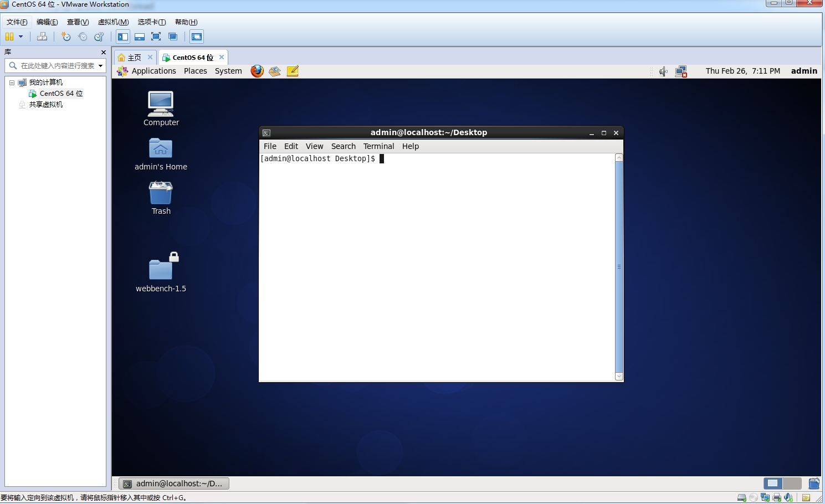825x504 pixels.
Task: Launch Firefox from the GNOME panel
Action: [257, 71]
